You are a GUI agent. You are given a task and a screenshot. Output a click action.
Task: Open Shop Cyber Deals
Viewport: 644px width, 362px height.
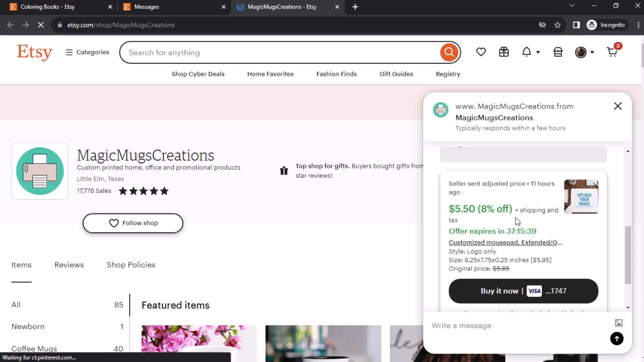198,74
